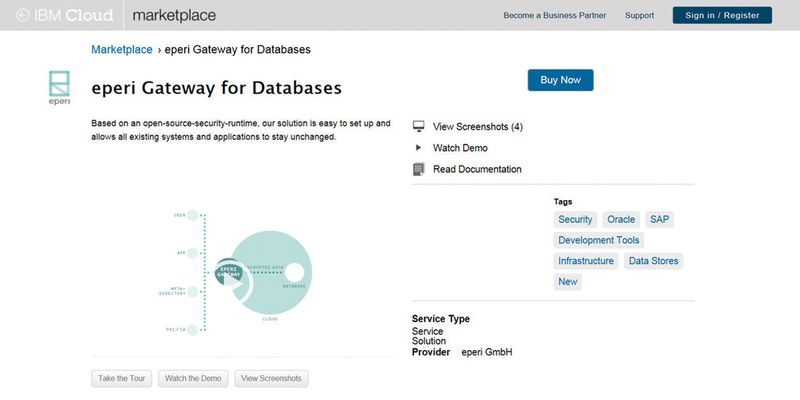
Task: Click the monitor icon beside View Screenshots
Action: 418,127
